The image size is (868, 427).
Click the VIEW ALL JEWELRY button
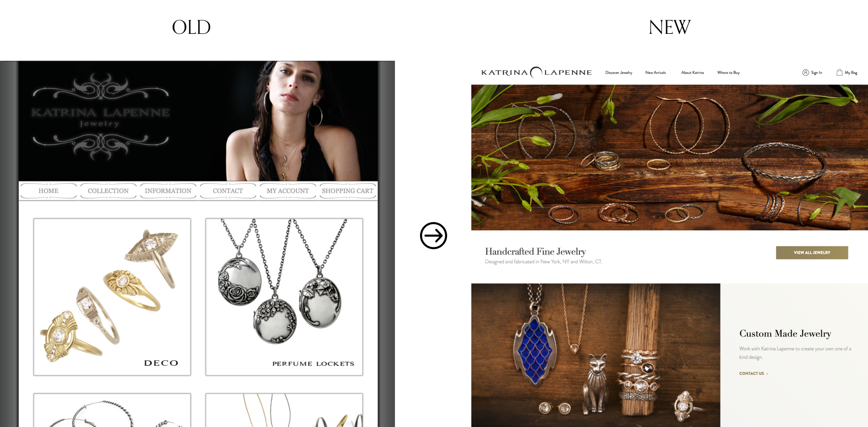click(812, 253)
